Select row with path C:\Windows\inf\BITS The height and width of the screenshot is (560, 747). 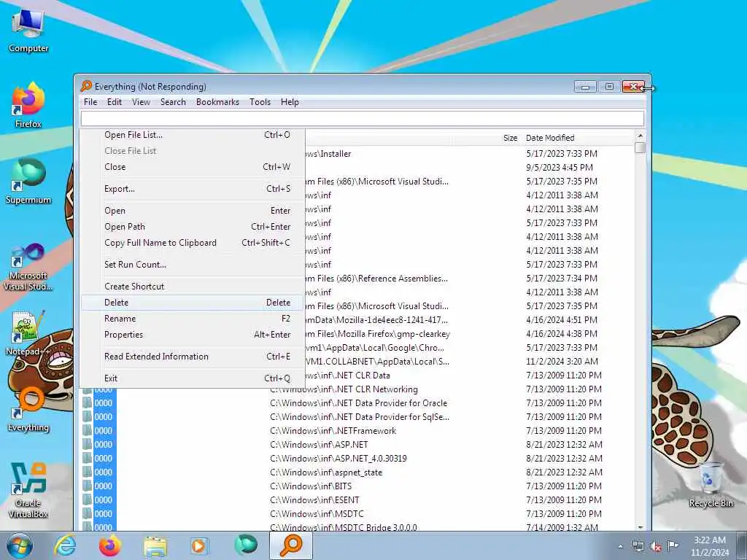(x=357, y=486)
